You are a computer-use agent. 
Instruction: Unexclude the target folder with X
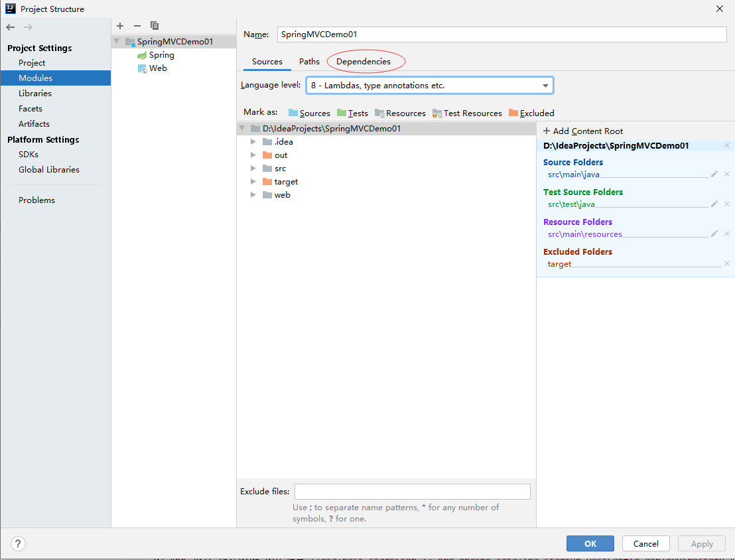[x=727, y=263]
